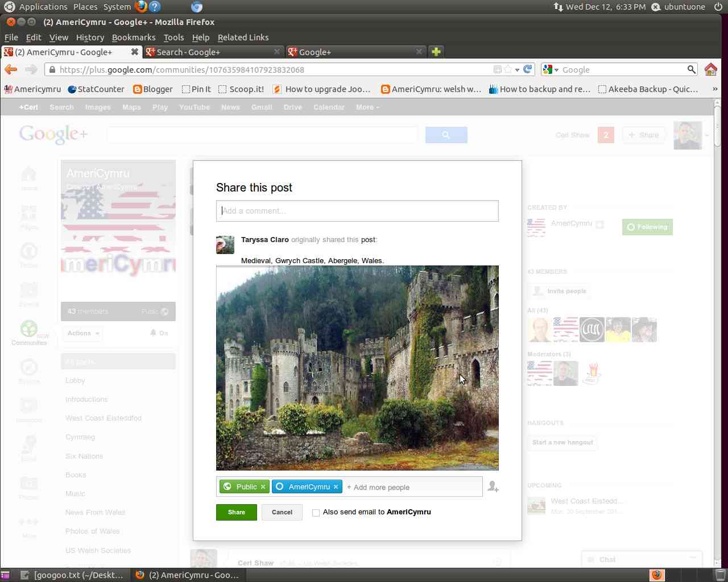Viewport: 728px width, 582px height.
Task: Open the Firefox File menu
Action: [x=11, y=38]
